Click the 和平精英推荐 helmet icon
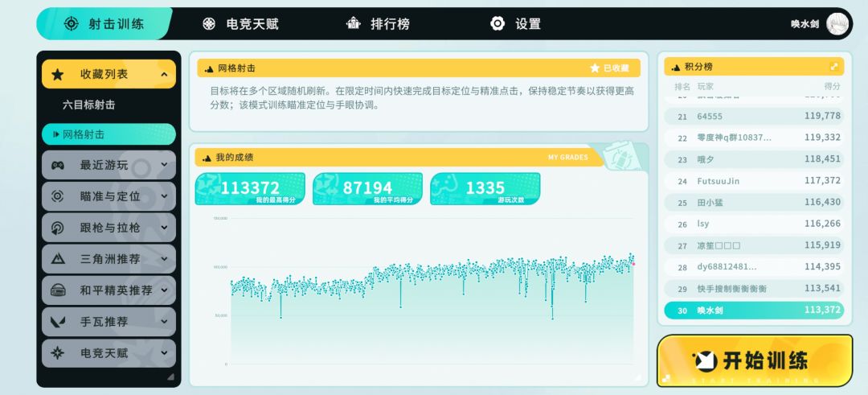868x395 pixels. pyautogui.click(x=58, y=290)
